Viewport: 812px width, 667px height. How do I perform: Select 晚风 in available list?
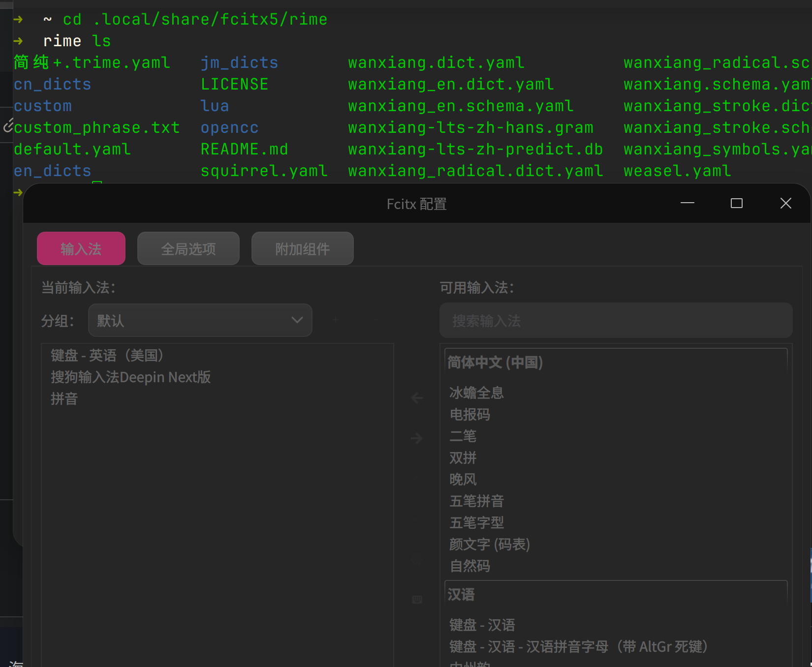[x=616, y=479]
